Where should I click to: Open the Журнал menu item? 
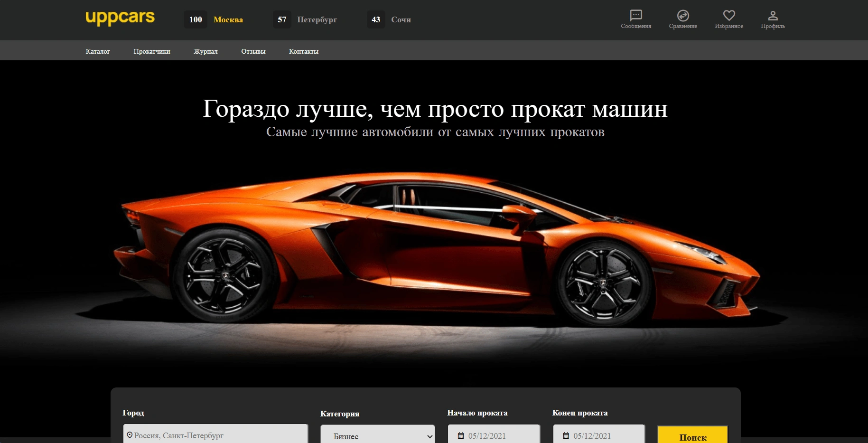point(205,51)
